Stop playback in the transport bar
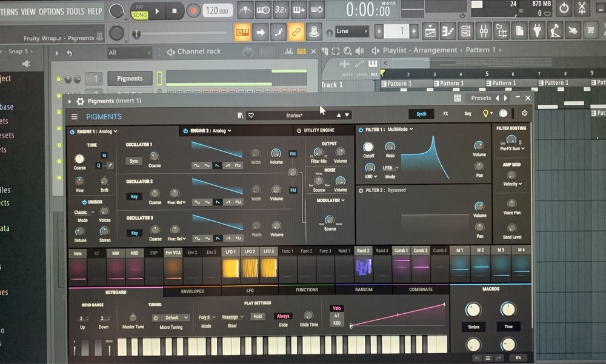 point(175,12)
